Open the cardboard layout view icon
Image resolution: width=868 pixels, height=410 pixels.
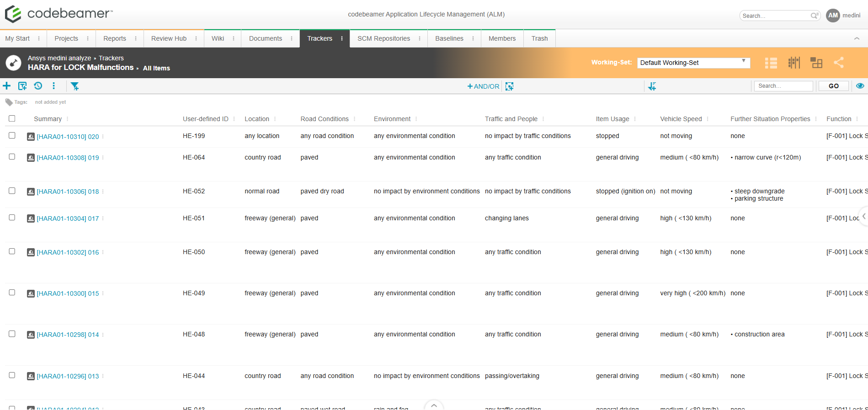816,63
